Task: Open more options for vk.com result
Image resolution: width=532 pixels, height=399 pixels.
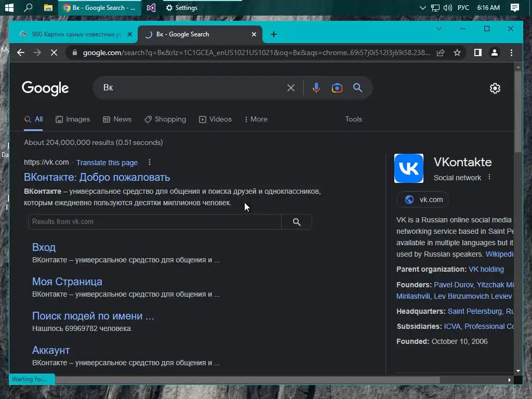Action: click(x=149, y=163)
